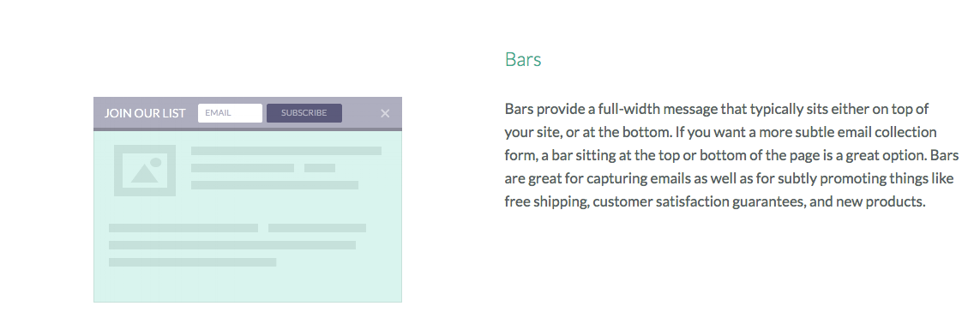
Task: Select the green Bars heading
Action: 523,59
